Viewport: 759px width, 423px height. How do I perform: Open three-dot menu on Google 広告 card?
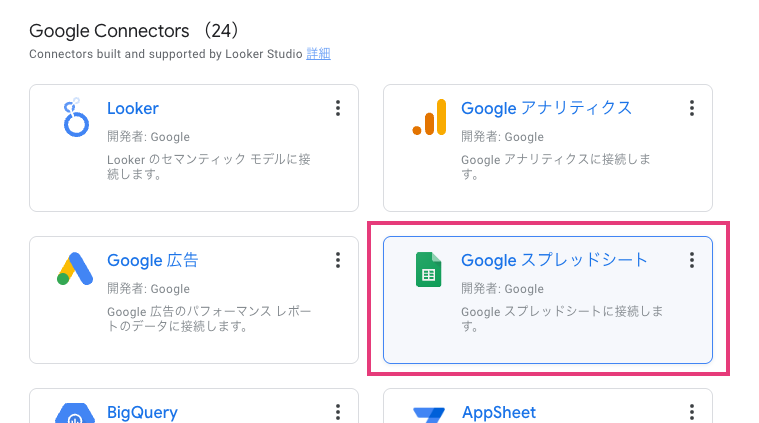(x=338, y=260)
